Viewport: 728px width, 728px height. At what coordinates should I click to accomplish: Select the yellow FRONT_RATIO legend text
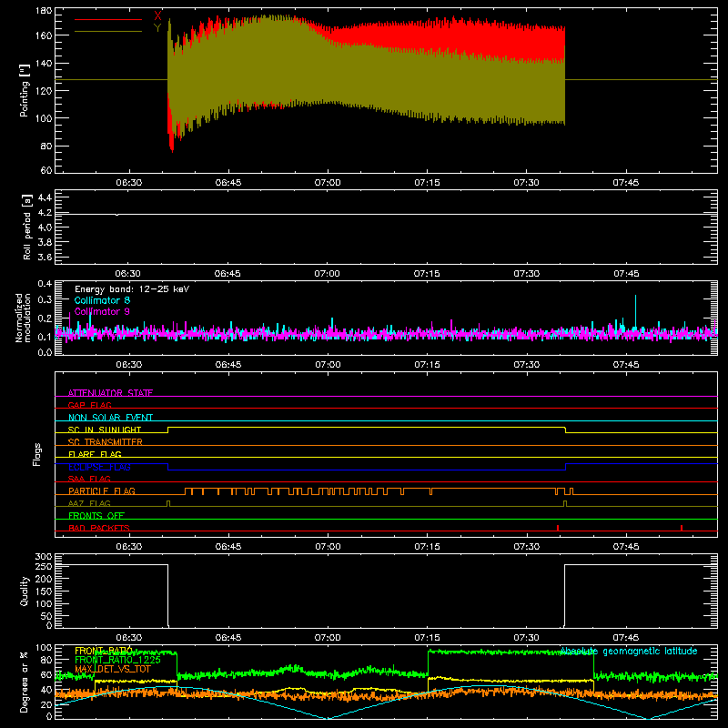pos(104,651)
